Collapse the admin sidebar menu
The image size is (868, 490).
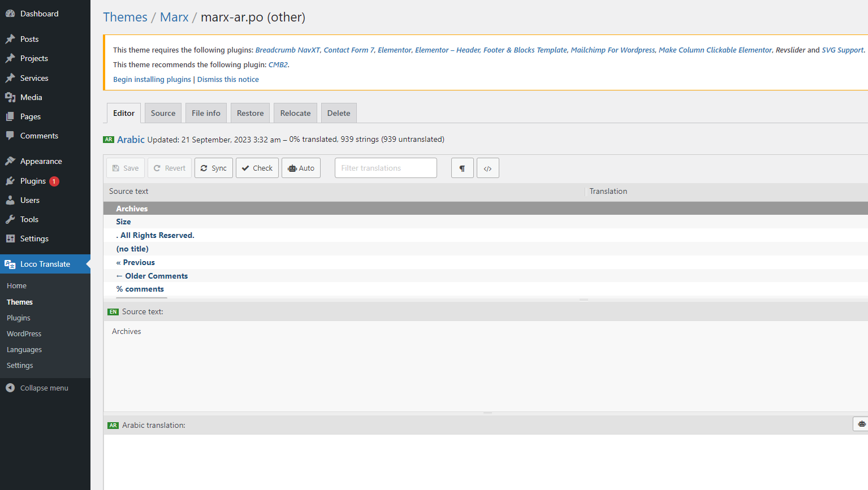pos(44,388)
